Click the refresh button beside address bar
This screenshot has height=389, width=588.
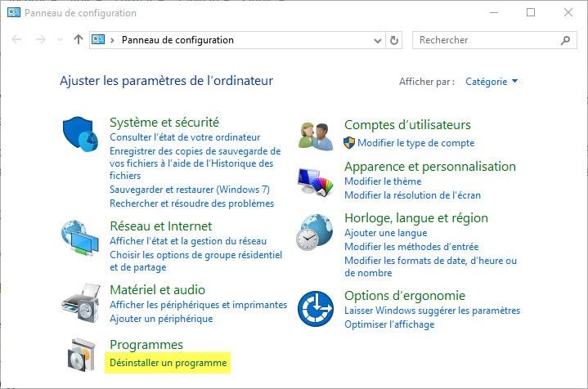click(x=393, y=40)
